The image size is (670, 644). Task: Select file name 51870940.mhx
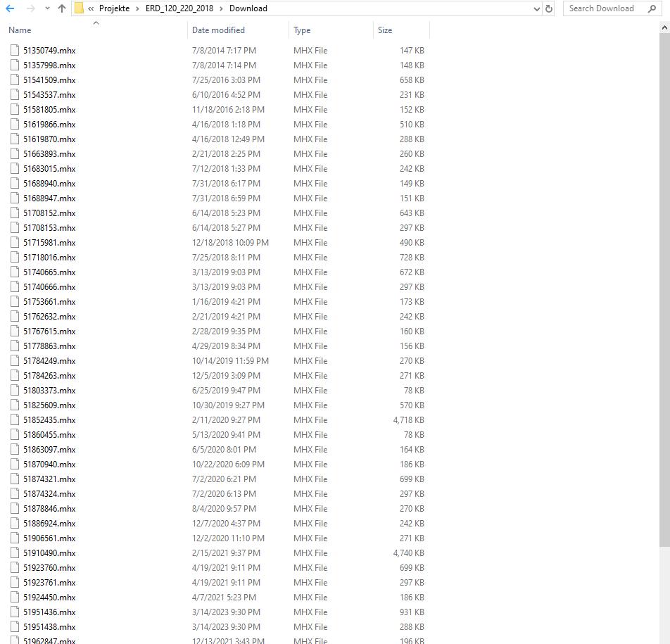[x=49, y=465]
